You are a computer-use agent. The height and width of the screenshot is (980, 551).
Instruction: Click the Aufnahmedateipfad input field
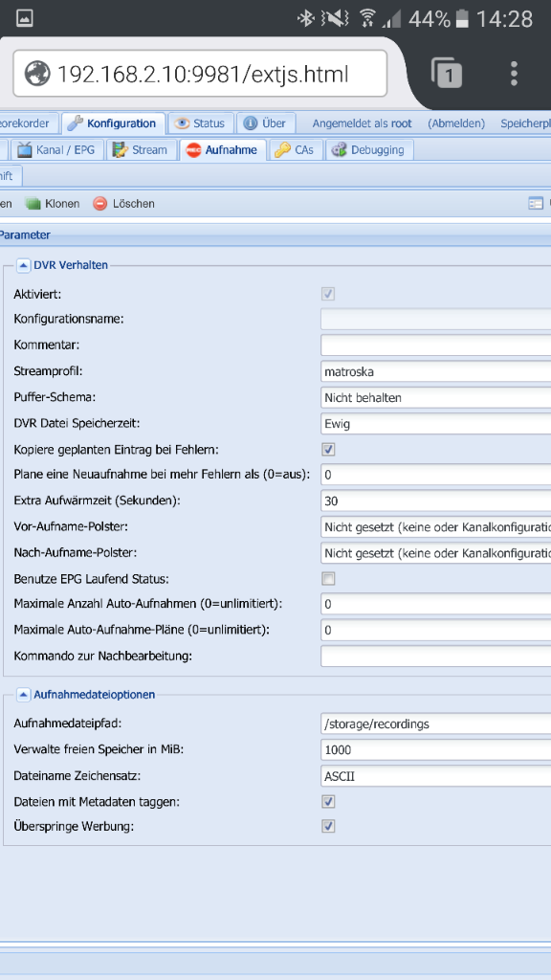pyautogui.click(x=436, y=724)
